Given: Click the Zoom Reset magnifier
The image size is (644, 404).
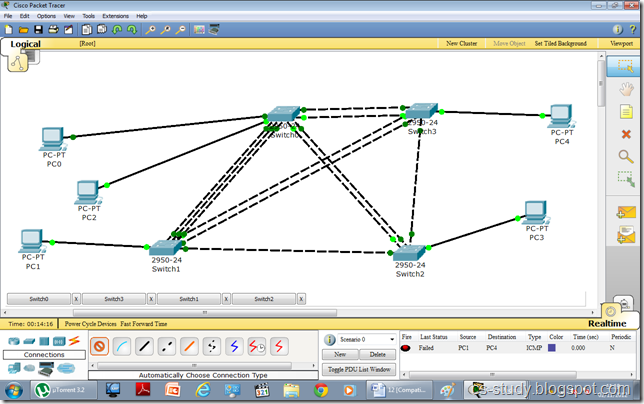Looking at the screenshot, I should [x=165, y=30].
